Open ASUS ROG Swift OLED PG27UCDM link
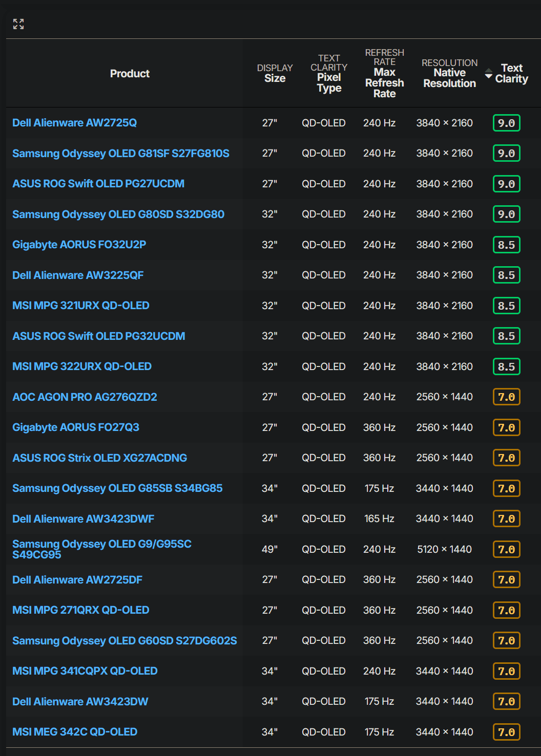 [x=98, y=184]
